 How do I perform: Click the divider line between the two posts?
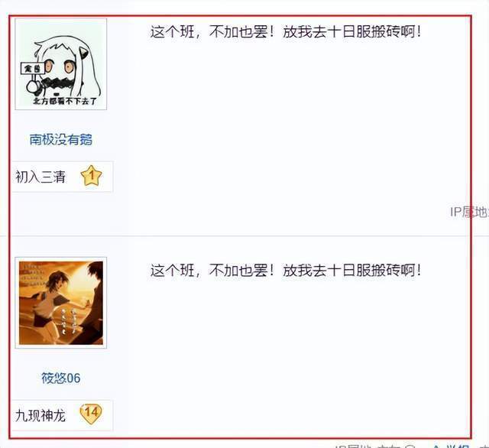point(240,236)
